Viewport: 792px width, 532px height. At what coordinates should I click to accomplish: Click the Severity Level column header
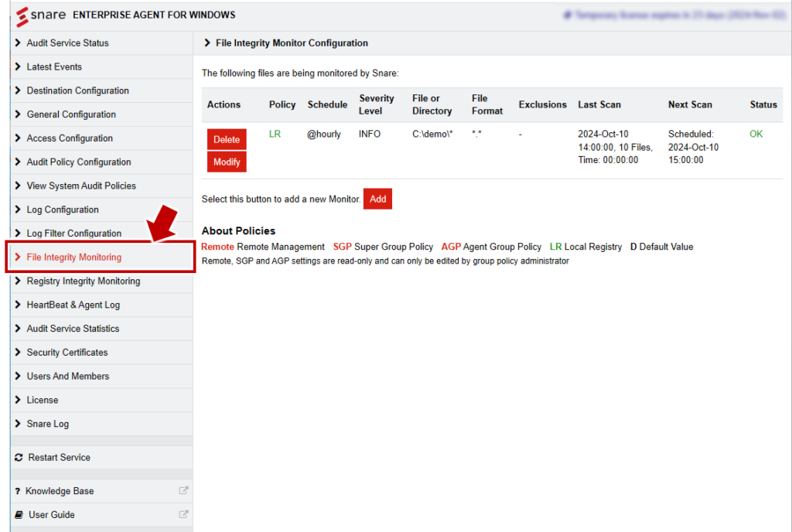click(x=377, y=104)
